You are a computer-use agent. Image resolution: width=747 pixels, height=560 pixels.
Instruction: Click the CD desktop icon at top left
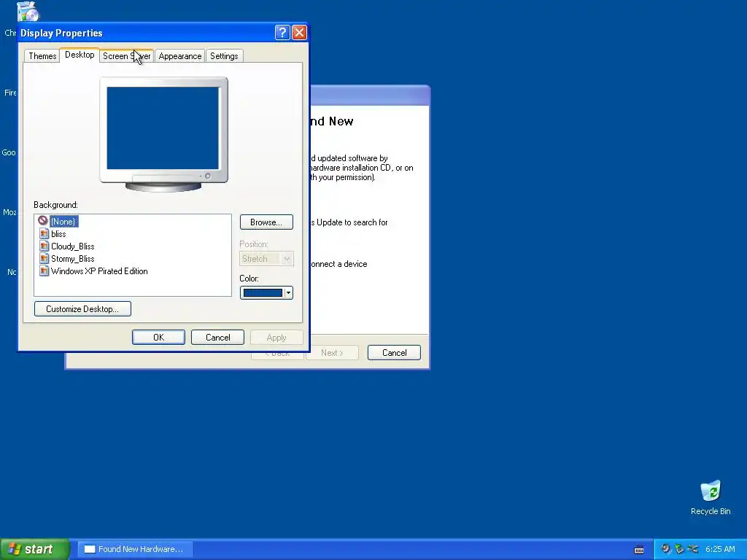[28, 12]
